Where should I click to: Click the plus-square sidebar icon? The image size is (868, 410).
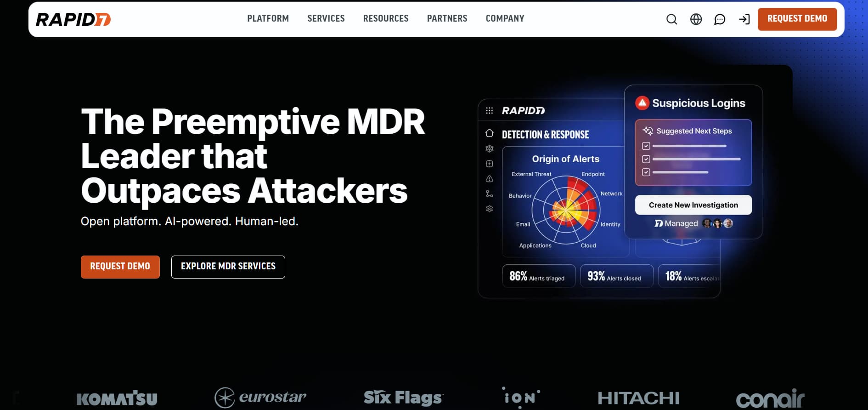coord(490,164)
